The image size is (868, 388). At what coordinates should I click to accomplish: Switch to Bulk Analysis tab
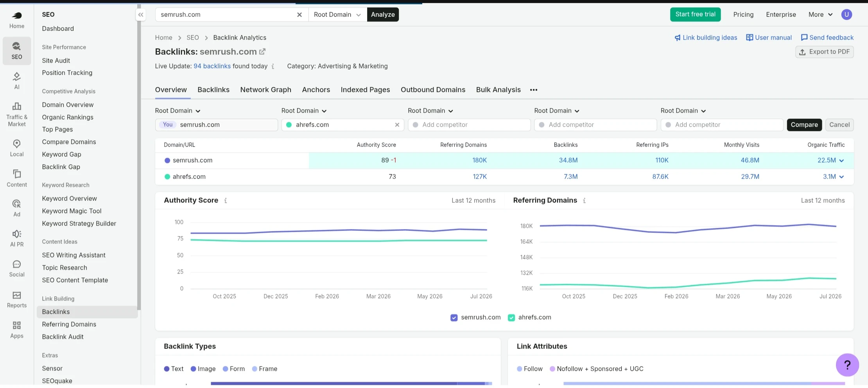coord(498,90)
